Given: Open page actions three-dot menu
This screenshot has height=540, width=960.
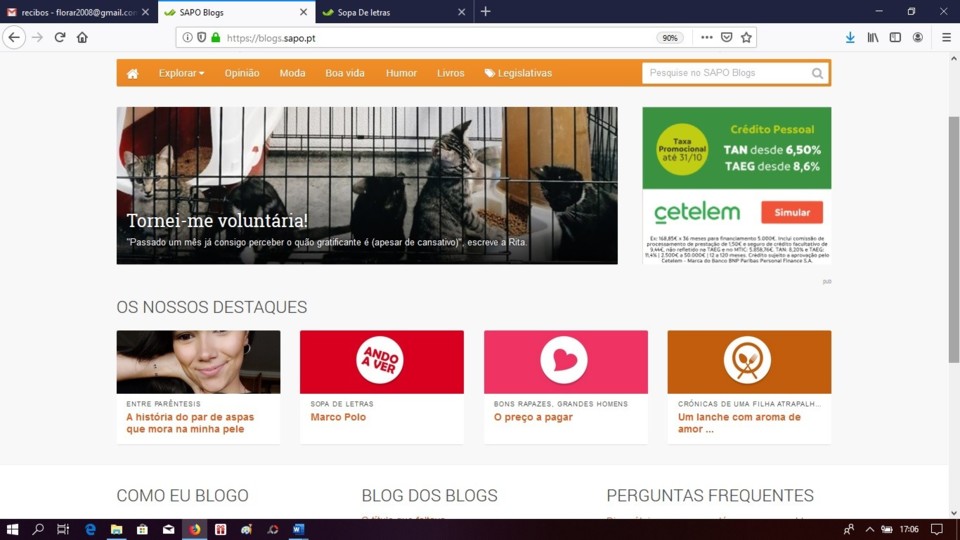Looking at the screenshot, I should point(707,37).
